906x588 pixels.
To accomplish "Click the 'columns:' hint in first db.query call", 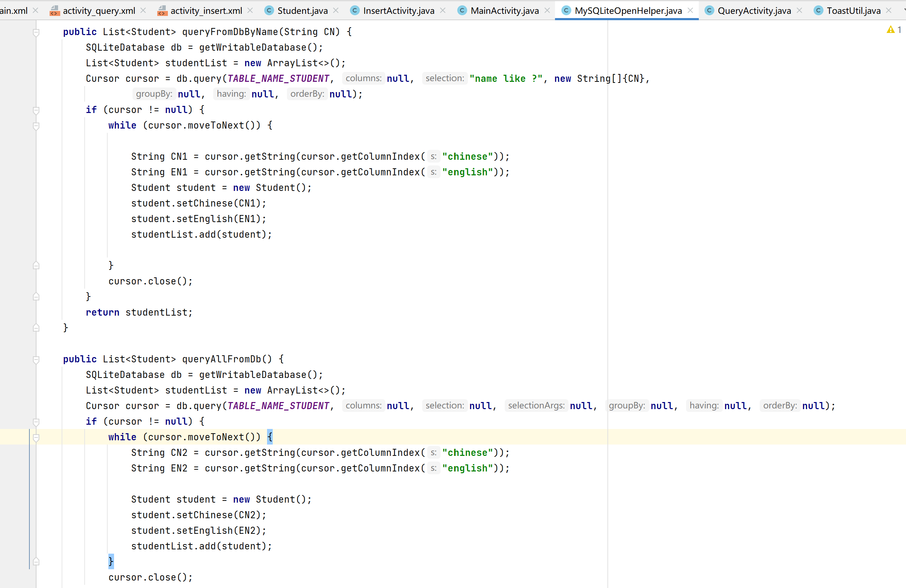I will click(x=363, y=78).
